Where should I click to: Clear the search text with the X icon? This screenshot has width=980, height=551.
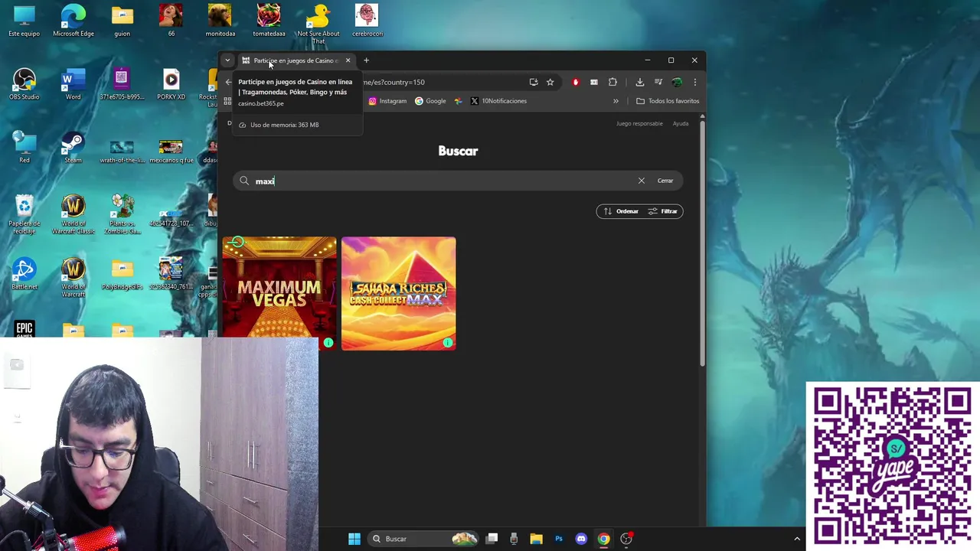click(x=642, y=181)
